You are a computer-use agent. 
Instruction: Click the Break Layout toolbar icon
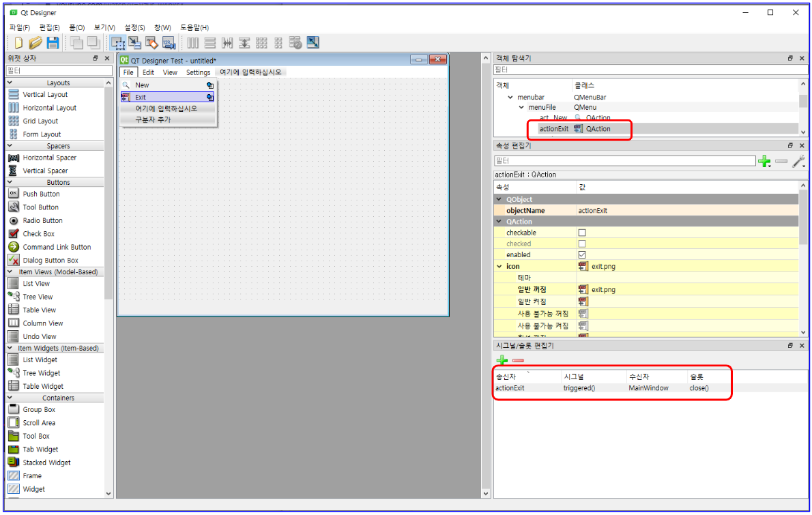click(295, 43)
